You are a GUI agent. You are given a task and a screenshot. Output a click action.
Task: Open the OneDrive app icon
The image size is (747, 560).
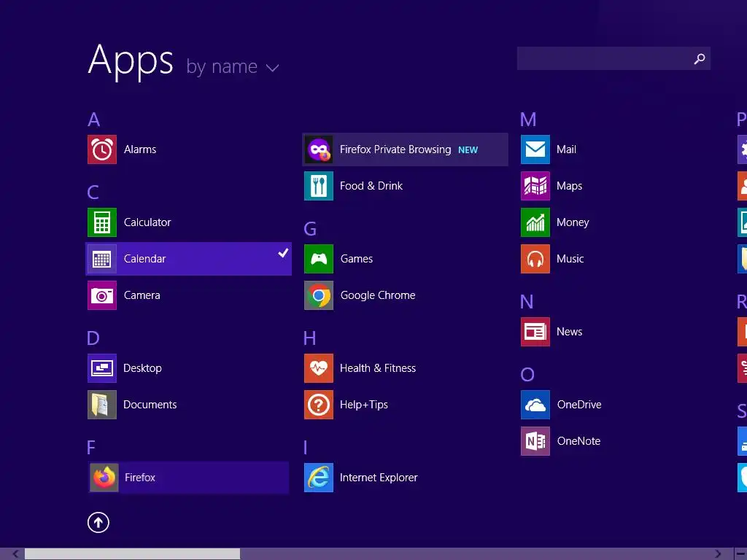tap(535, 405)
